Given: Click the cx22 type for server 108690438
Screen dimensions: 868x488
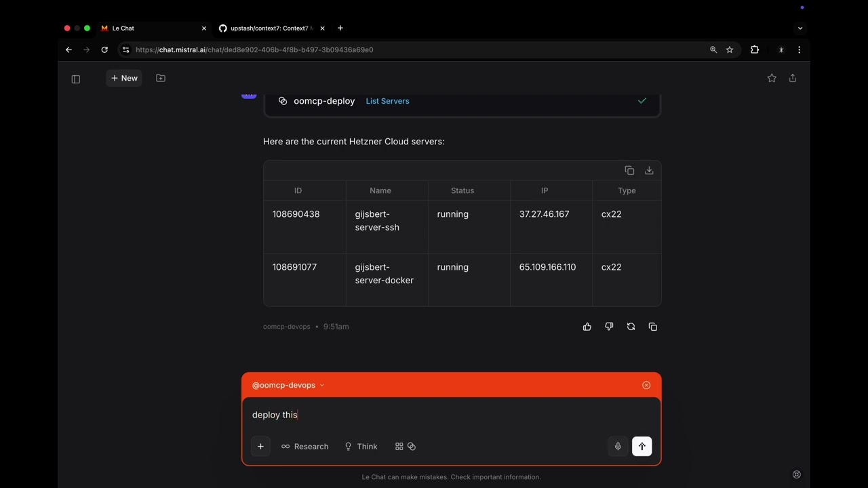Looking at the screenshot, I should pyautogui.click(x=612, y=214).
